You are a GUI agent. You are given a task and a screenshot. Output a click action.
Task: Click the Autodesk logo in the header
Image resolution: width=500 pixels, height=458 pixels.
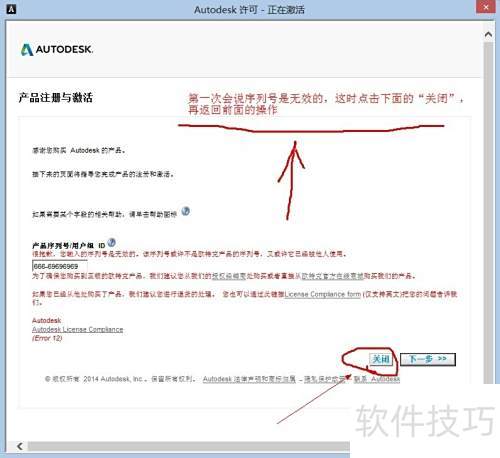[57, 49]
